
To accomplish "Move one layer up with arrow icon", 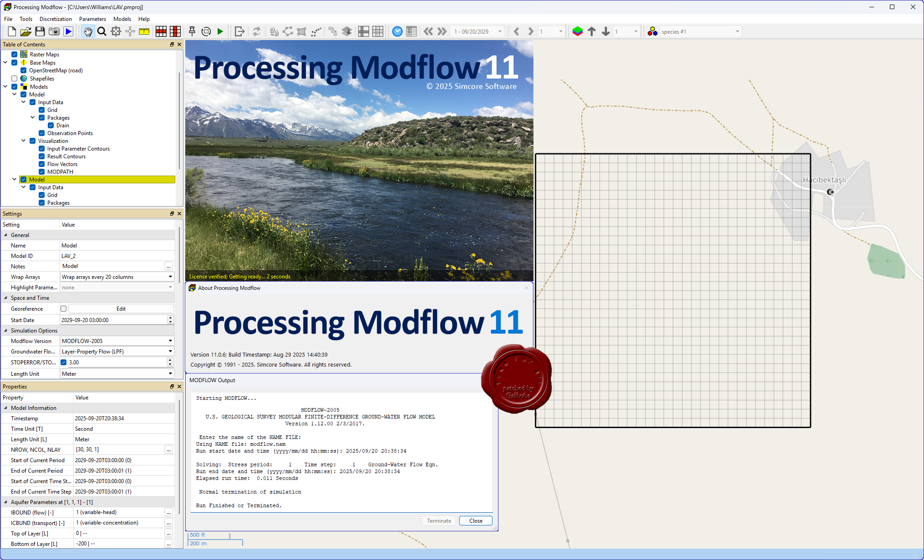I will [x=592, y=31].
